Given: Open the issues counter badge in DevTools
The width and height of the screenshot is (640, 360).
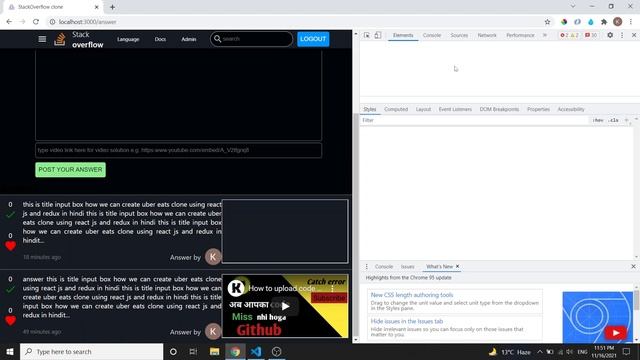Looking at the screenshot, I should 591,36.
